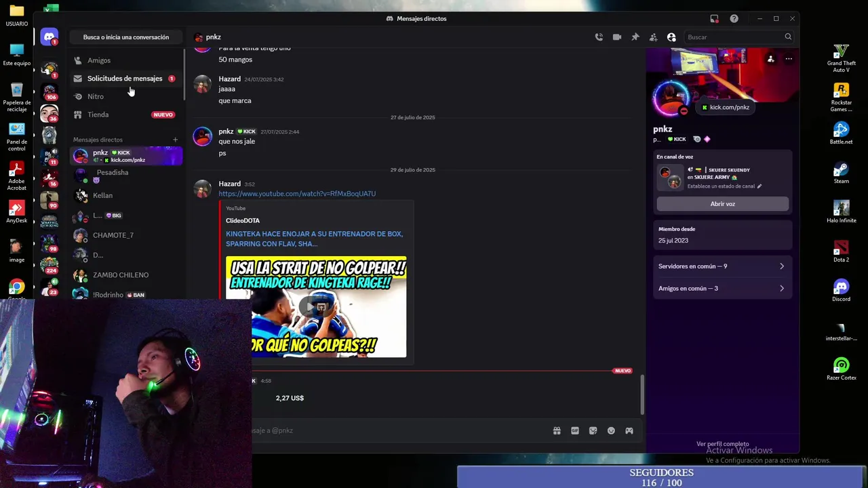Open Halo Infinite desktop shortcut
868x488 pixels.
(841, 212)
